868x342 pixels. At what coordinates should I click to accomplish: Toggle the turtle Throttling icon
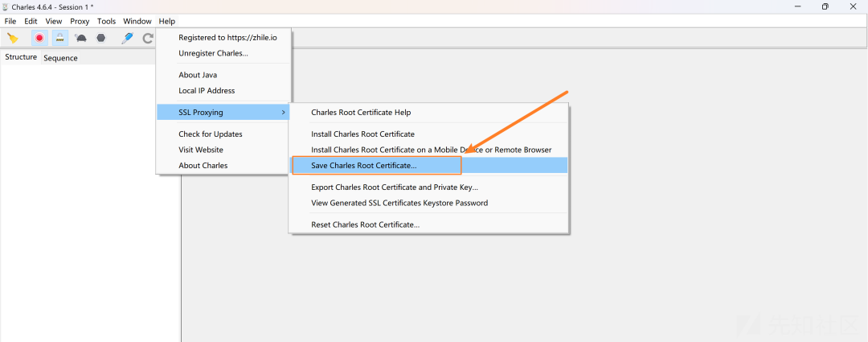80,39
